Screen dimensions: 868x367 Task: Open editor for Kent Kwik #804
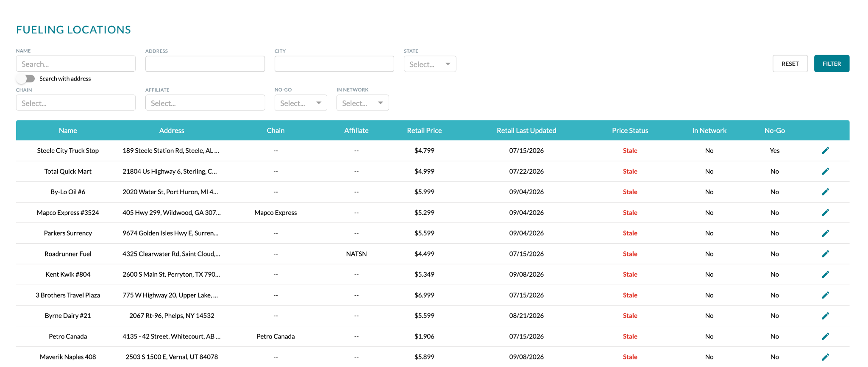pyautogui.click(x=825, y=275)
